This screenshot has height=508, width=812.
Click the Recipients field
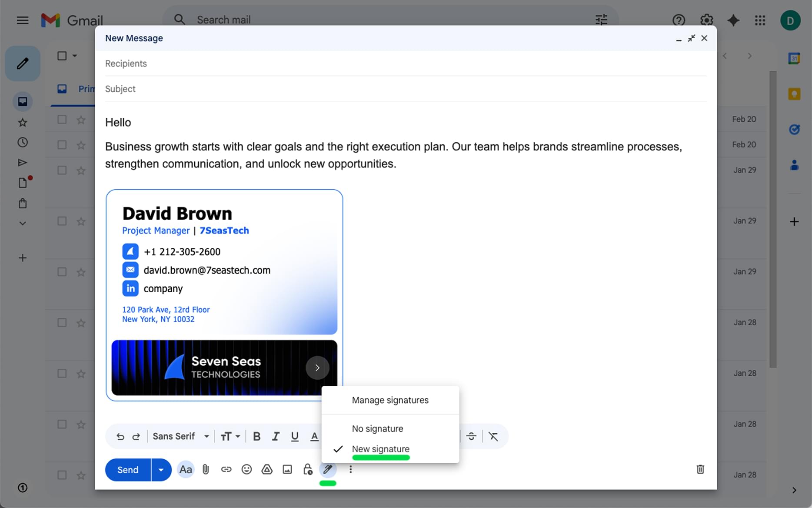pos(406,63)
